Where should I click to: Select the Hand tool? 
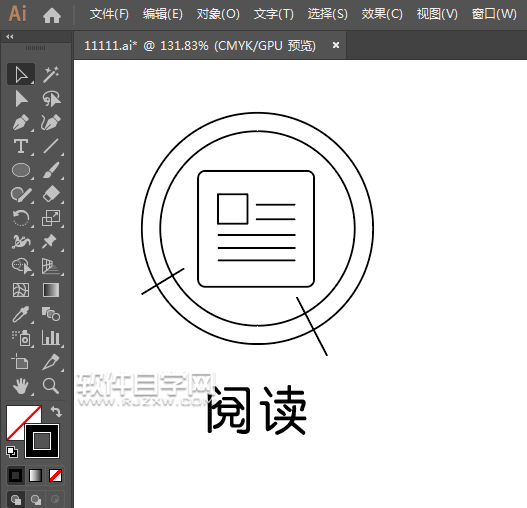[x=21, y=386]
